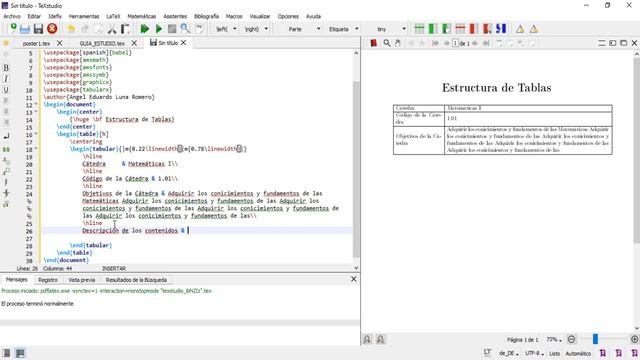Image resolution: width=640 pixels, height=360 pixels.
Task: Click the Undo arrow icon
Action: 71,29
